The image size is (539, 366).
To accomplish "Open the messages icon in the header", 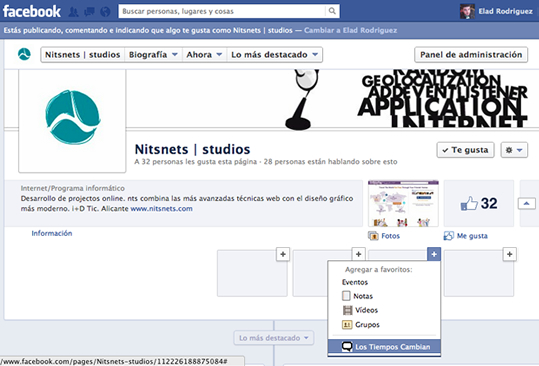I will pyautogui.click(x=89, y=12).
